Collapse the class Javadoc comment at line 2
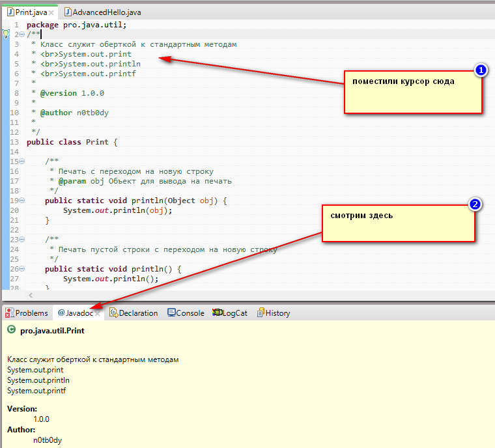The width and height of the screenshot is (495, 448). (21, 35)
